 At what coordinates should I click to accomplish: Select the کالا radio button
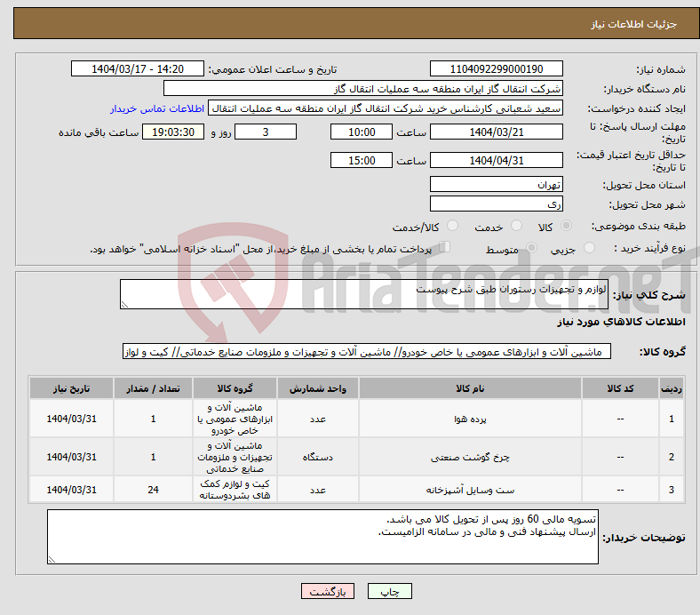pyautogui.click(x=566, y=226)
